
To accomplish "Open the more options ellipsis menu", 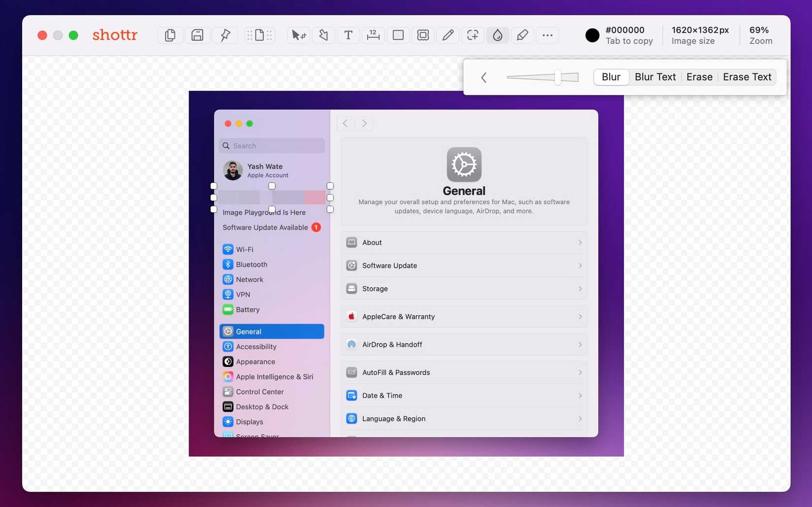I will (x=547, y=35).
